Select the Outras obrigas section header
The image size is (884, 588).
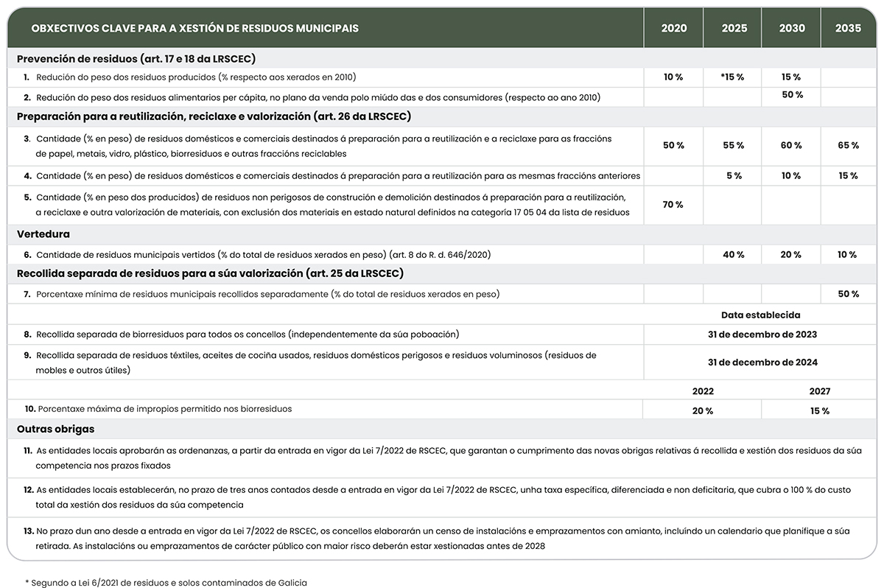(x=57, y=428)
